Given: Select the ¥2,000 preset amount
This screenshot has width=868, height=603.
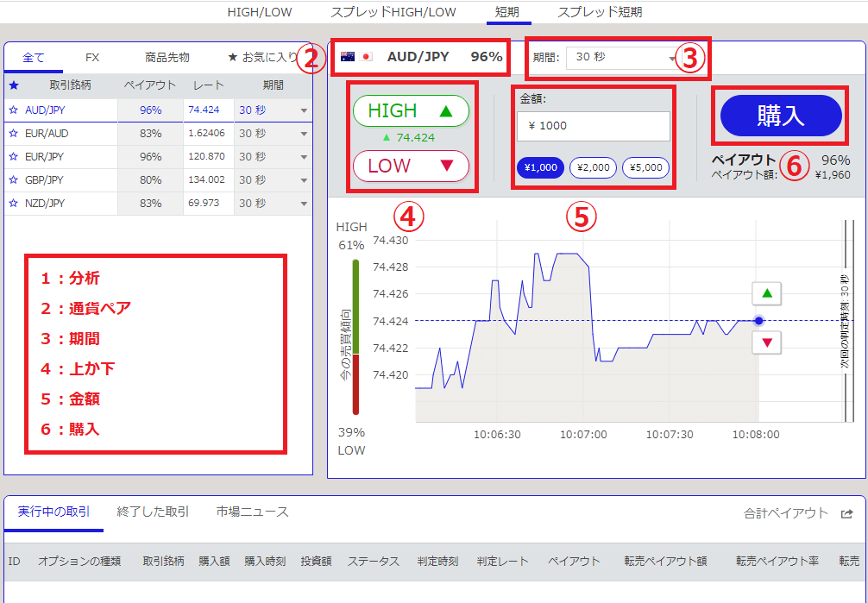Looking at the screenshot, I should (x=593, y=167).
